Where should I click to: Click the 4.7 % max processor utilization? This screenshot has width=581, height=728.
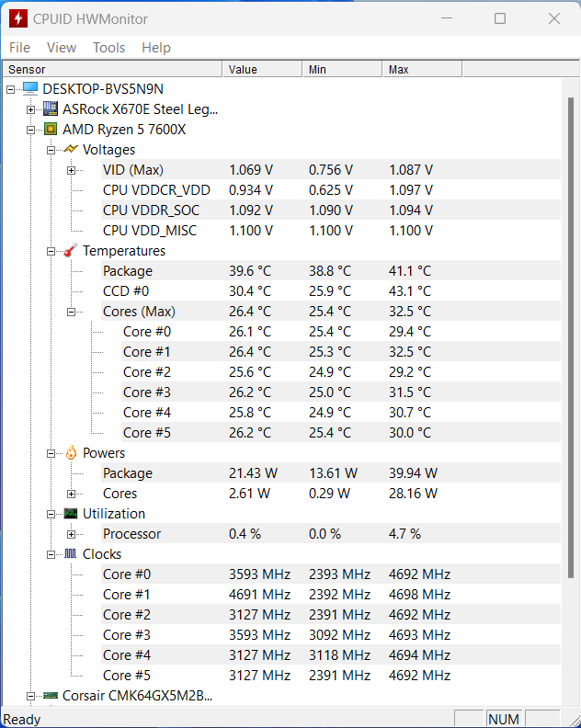(404, 534)
